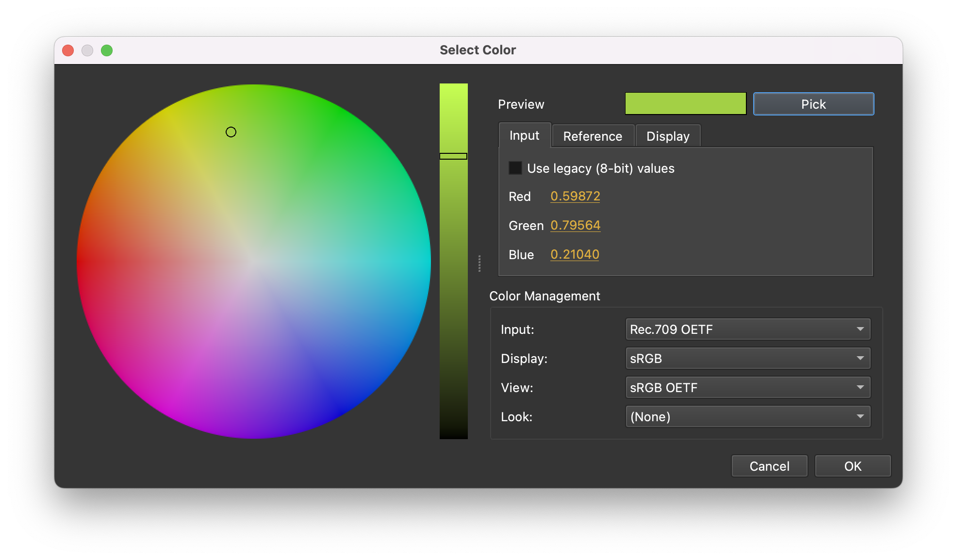The height and width of the screenshot is (560, 957).
Task: Select the Input tab
Action: click(x=524, y=135)
